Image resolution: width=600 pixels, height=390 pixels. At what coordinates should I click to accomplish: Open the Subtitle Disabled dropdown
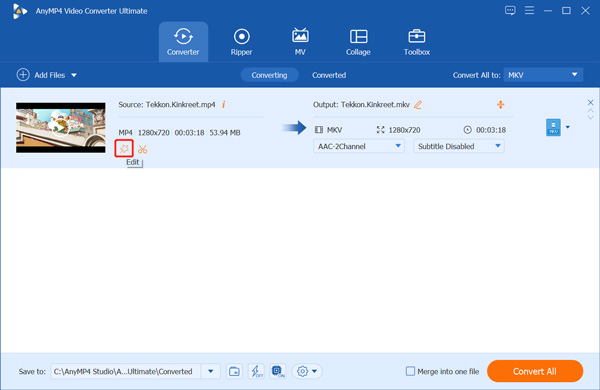tap(459, 146)
